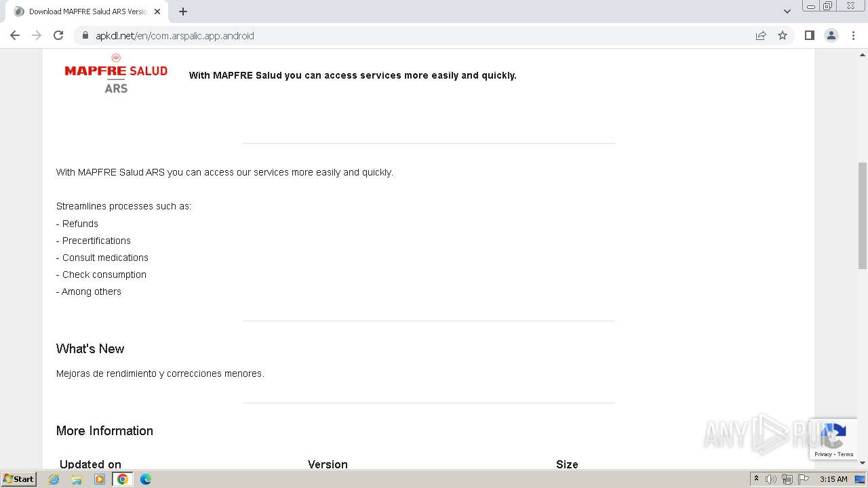The width and height of the screenshot is (868, 488).
Task: Click 'Streamlines processes such as:' text
Action: pyautogui.click(x=123, y=206)
